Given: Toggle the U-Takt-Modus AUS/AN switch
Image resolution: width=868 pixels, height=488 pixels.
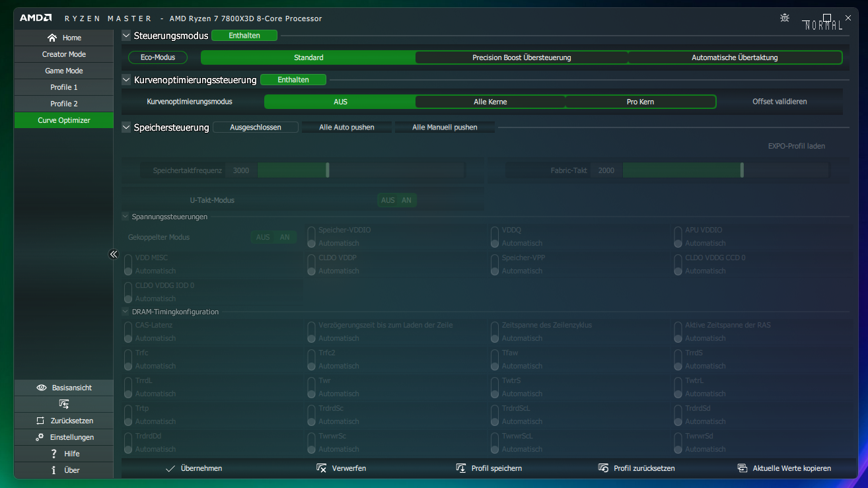Looking at the screenshot, I should click(x=397, y=200).
